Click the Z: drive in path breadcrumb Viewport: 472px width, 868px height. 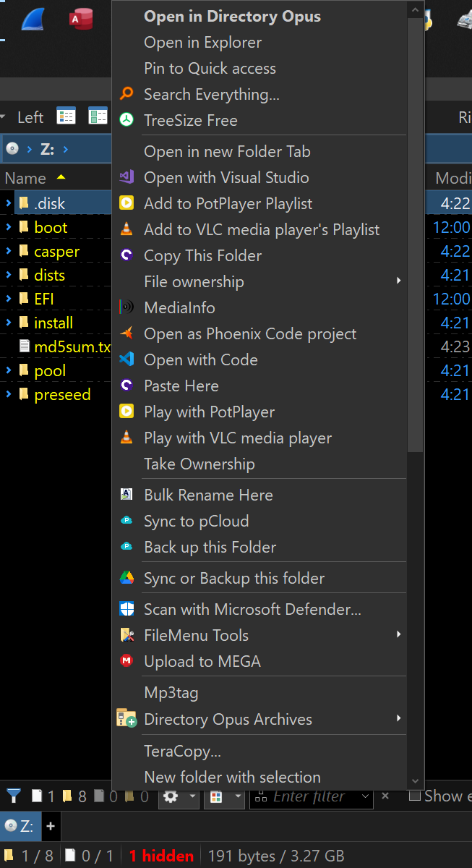(47, 149)
